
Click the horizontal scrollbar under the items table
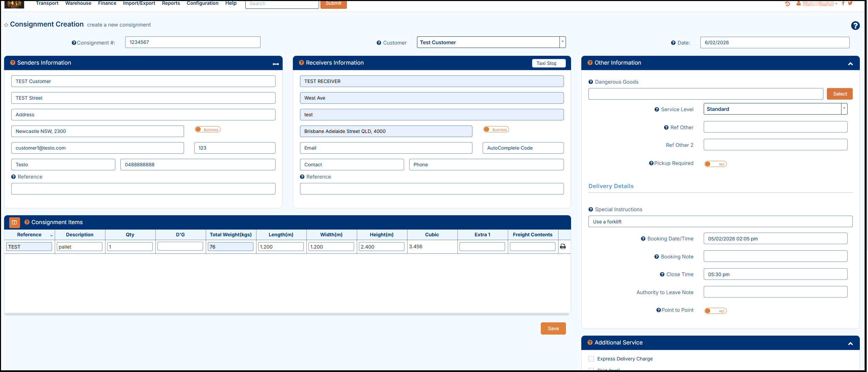click(286, 314)
